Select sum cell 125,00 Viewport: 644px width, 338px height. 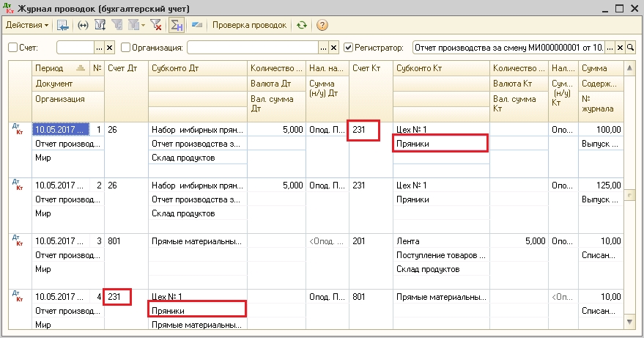601,185
